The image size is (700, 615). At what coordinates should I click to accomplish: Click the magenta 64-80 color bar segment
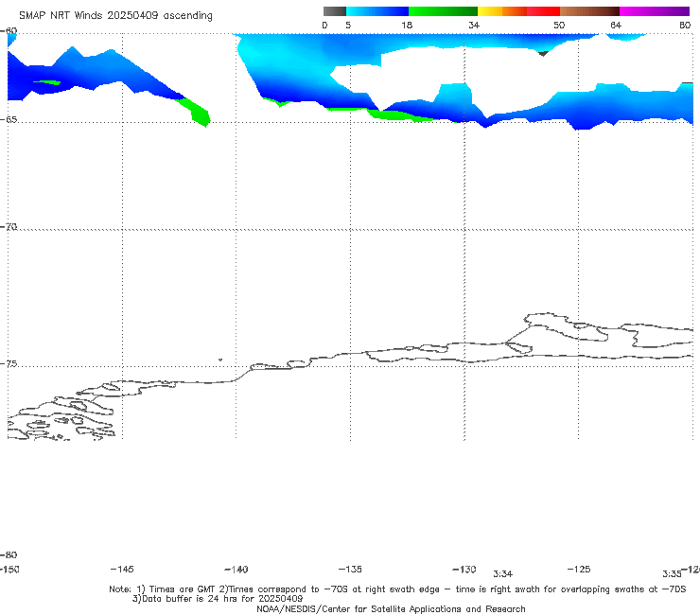[x=655, y=11]
